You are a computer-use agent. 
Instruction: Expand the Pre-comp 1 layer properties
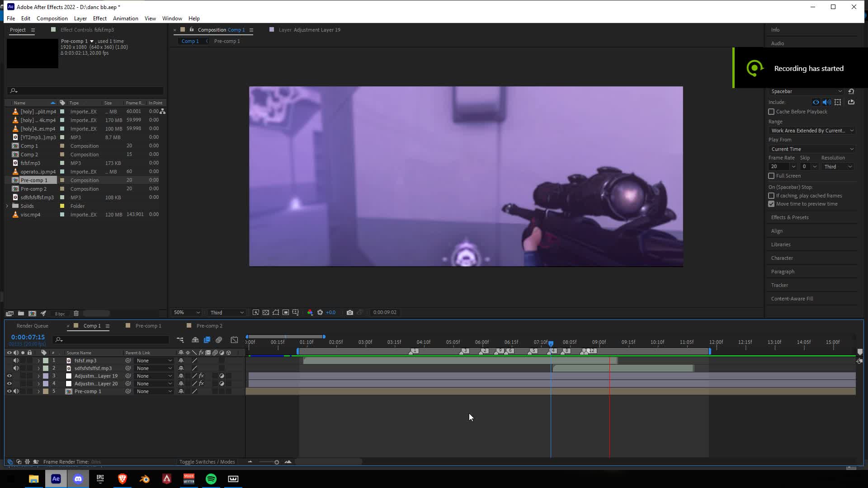tap(38, 392)
